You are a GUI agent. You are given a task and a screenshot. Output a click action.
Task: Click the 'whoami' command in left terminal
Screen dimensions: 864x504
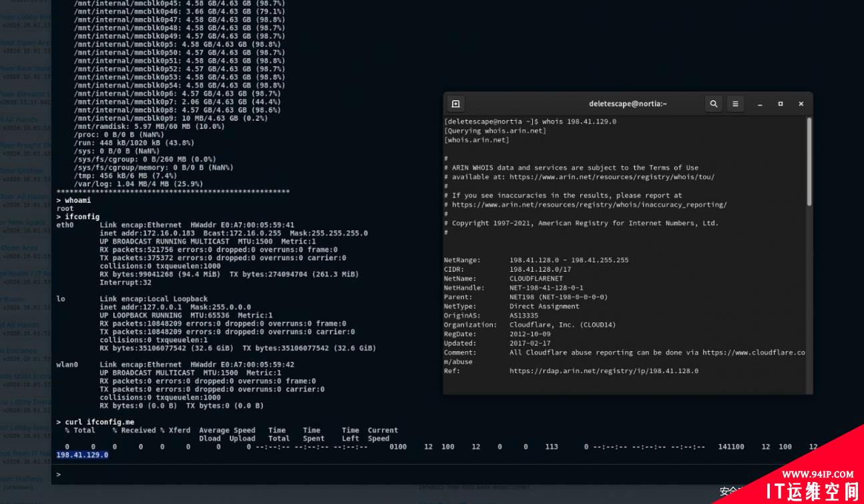point(78,200)
